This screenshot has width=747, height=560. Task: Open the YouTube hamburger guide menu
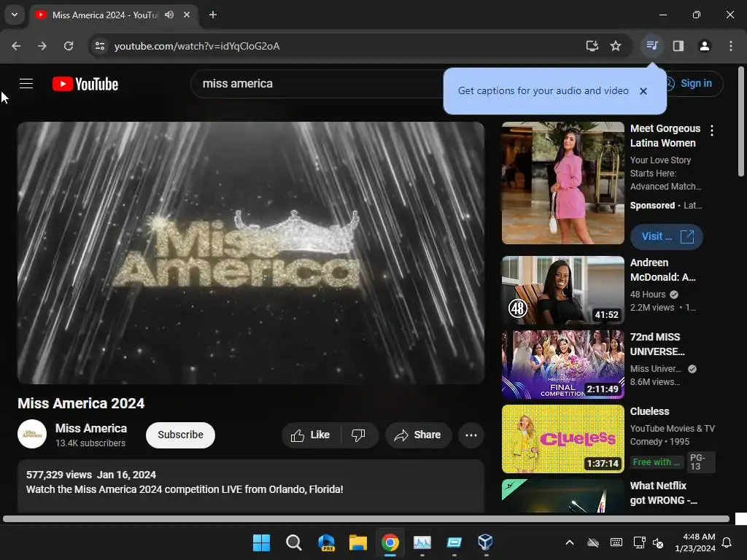(26, 84)
